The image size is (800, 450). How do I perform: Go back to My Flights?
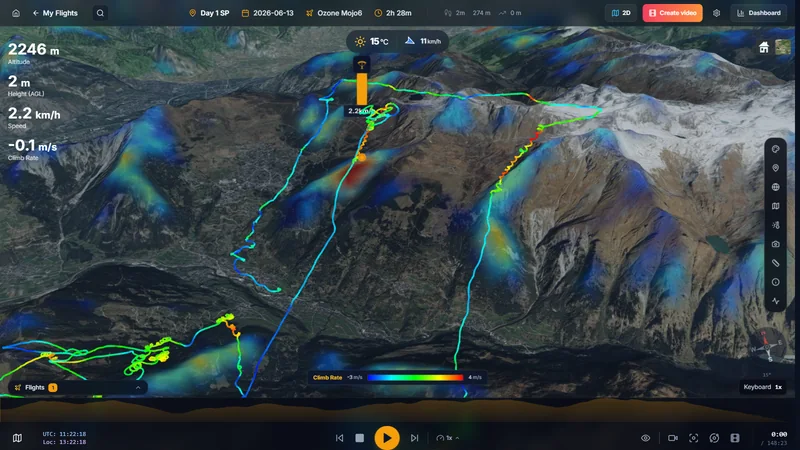point(55,13)
